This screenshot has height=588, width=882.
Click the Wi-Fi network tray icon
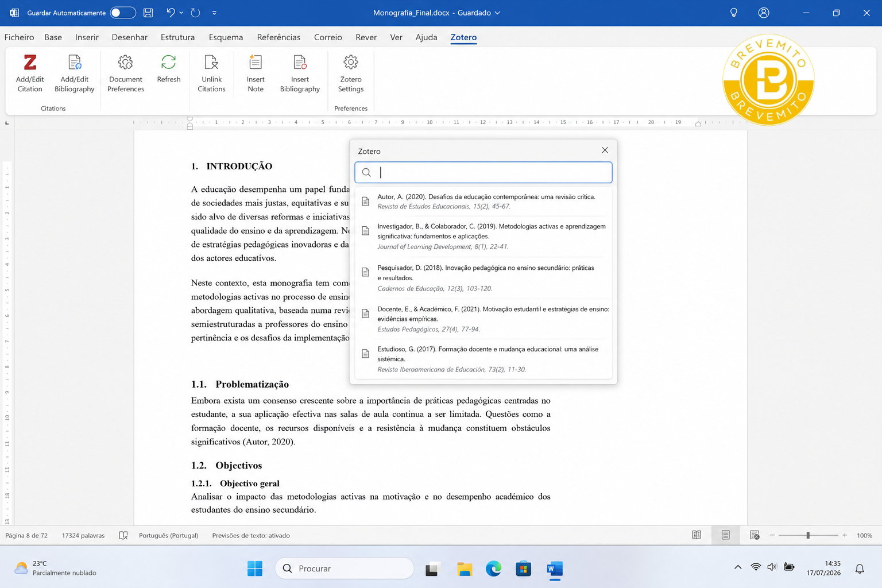tap(756, 567)
